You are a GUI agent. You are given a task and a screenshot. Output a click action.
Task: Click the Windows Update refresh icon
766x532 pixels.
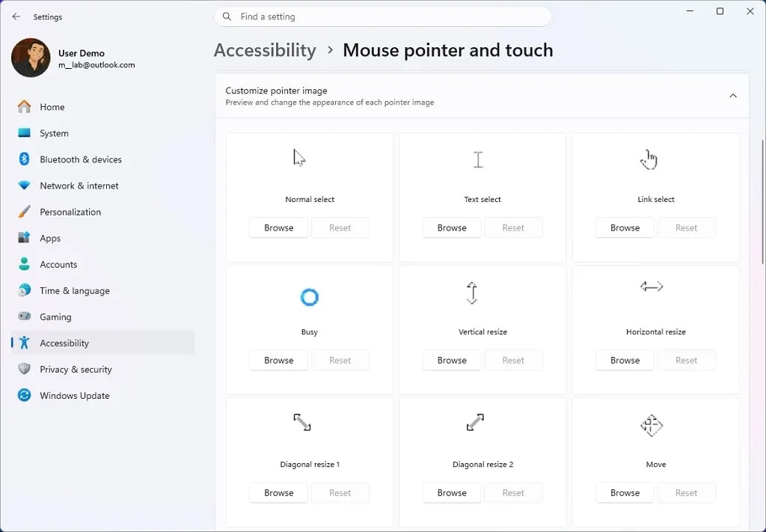tap(24, 395)
